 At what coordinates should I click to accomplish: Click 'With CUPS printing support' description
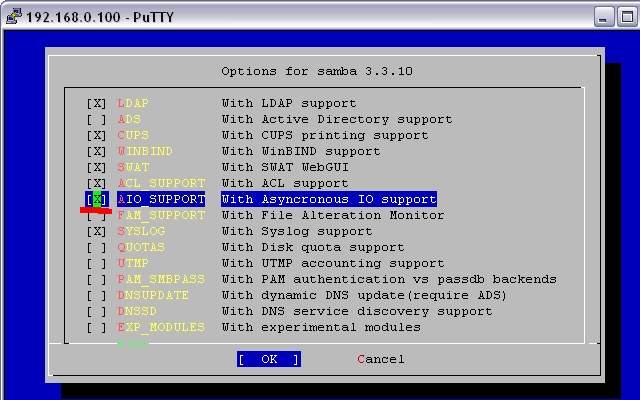[325, 136]
